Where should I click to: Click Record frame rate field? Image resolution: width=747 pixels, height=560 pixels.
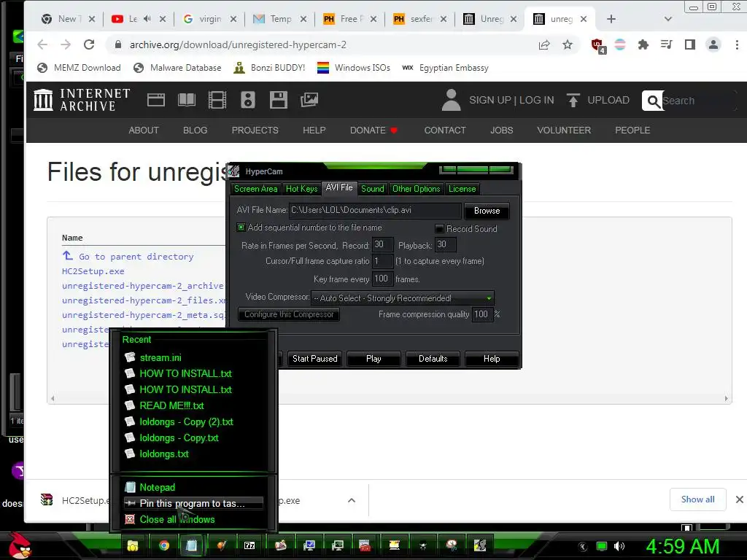(382, 244)
